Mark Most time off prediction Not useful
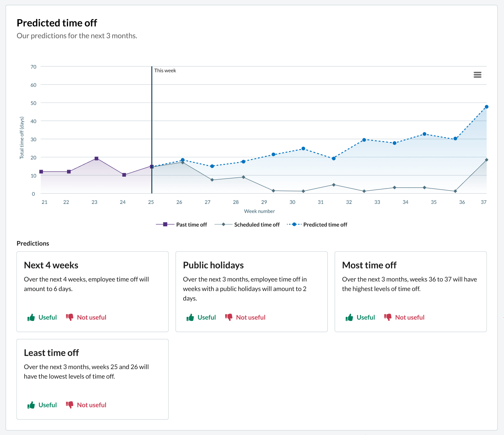This screenshot has height=435, width=504. tap(409, 317)
